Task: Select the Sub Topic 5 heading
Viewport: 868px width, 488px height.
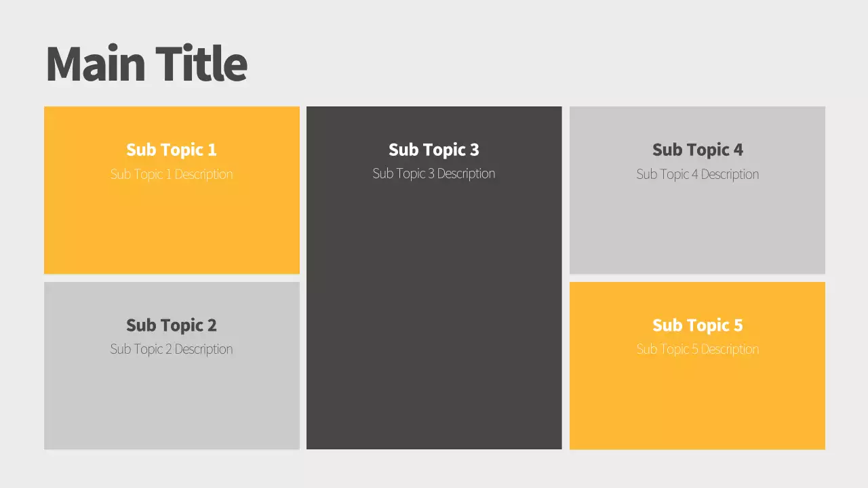Action: 697,325
